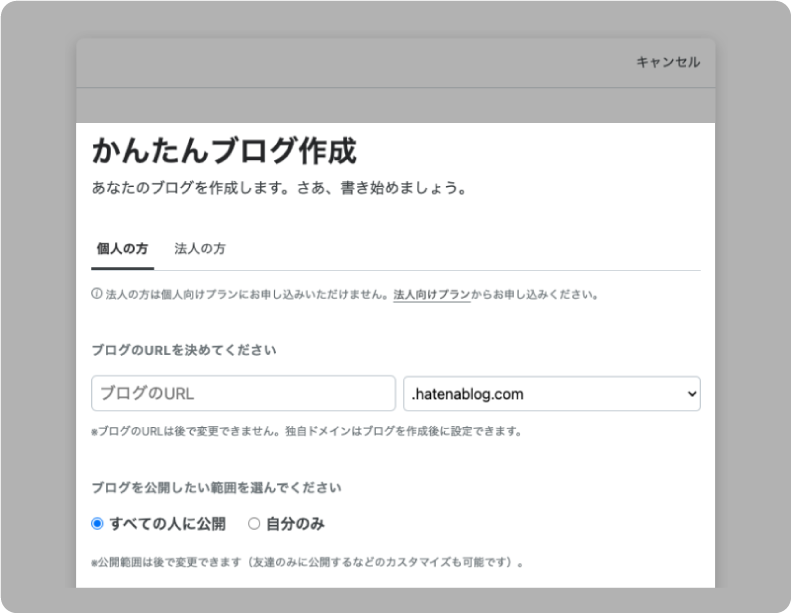The height and width of the screenshot is (613, 791).
Task: Click the info icon beside the 法人 notice
Action: 96,296
